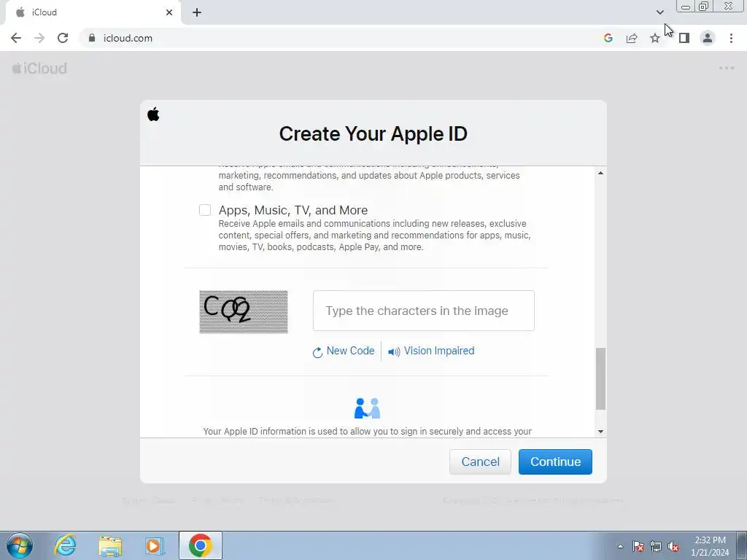Open the Action Center flag icon
747x560 pixels.
click(638, 546)
